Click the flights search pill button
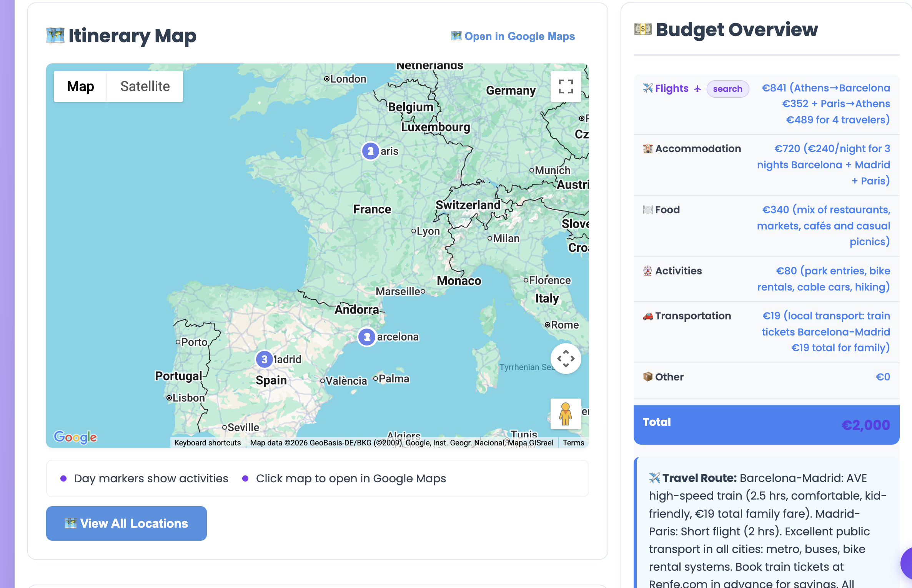Viewport: 912px width, 588px height. click(727, 89)
